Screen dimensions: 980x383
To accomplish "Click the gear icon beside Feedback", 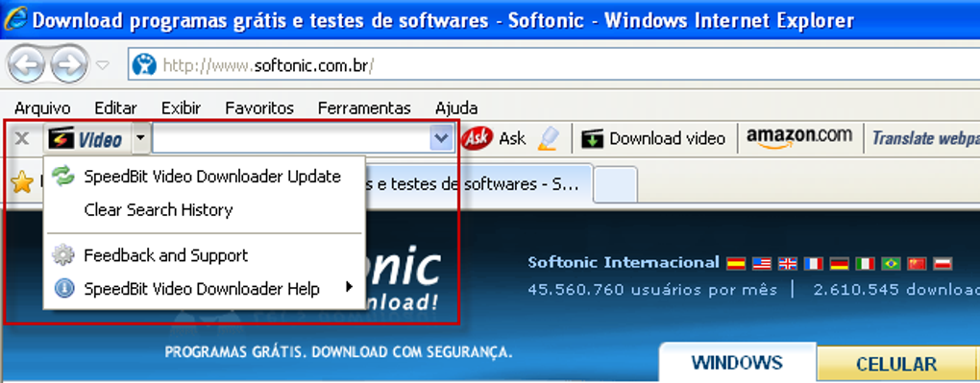I will tap(63, 255).
